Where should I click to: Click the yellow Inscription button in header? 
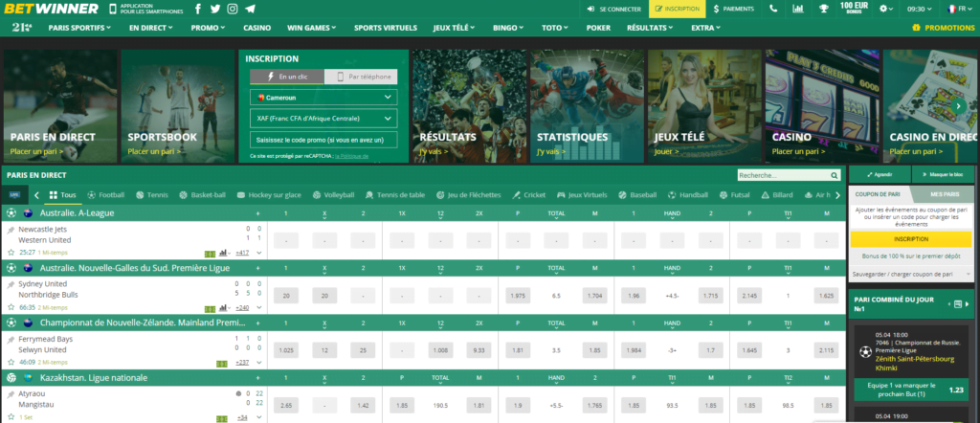677,9
